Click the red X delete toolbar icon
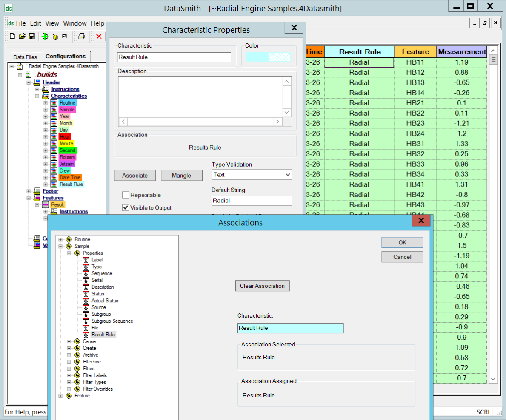Image resolution: width=506 pixels, height=420 pixels. click(x=99, y=37)
